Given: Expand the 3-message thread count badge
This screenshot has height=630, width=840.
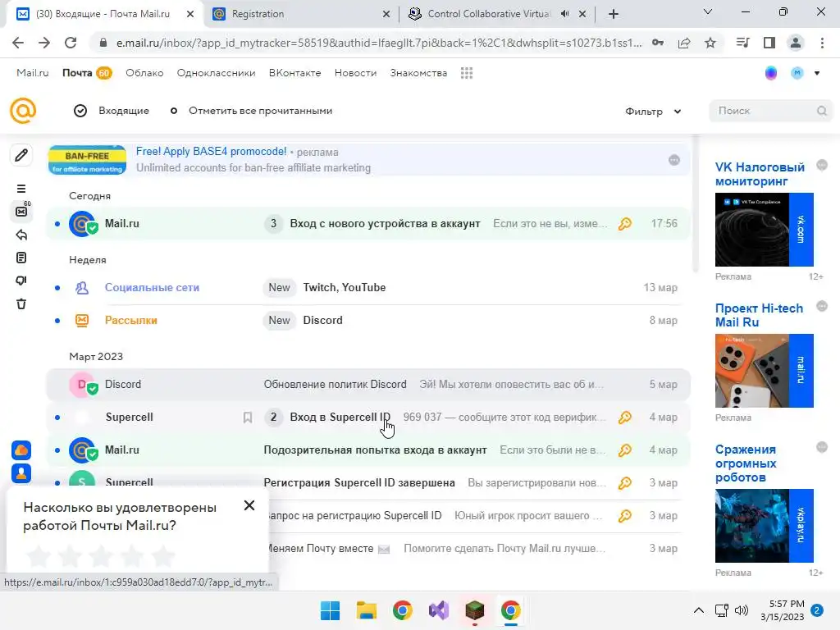Looking at the screenshot, I should click(273, 223).
